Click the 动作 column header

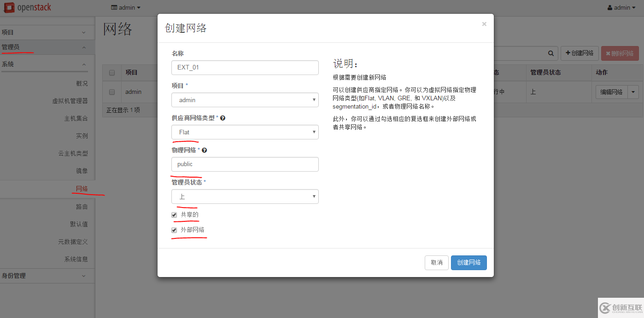pos(602,72)
